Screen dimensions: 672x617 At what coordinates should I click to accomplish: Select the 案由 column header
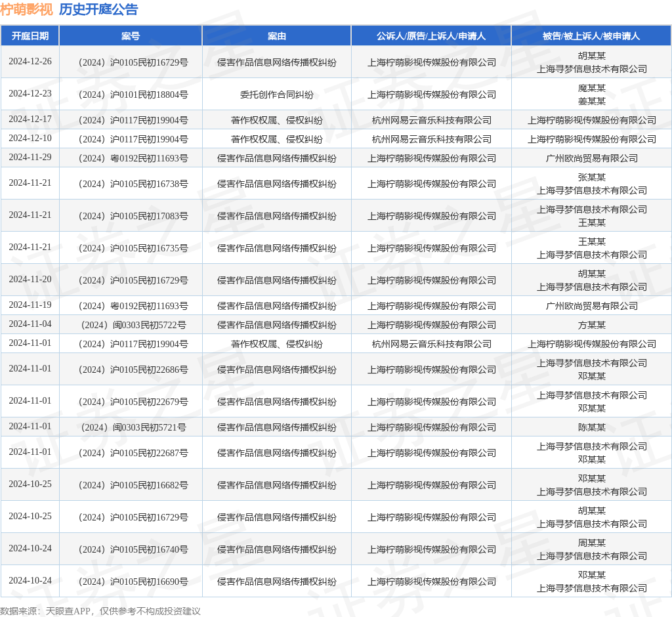pos(277,36)
